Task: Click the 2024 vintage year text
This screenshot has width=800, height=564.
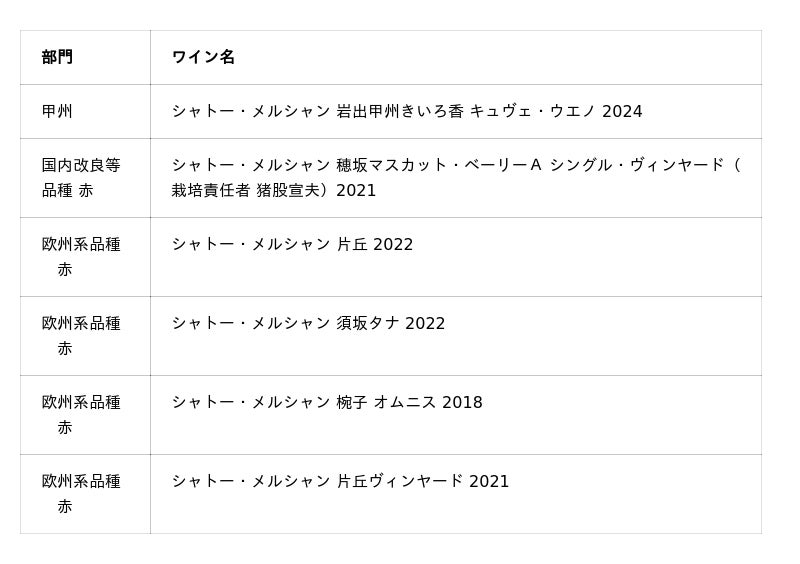Action: pyautogui.click(x=622, y=111)
